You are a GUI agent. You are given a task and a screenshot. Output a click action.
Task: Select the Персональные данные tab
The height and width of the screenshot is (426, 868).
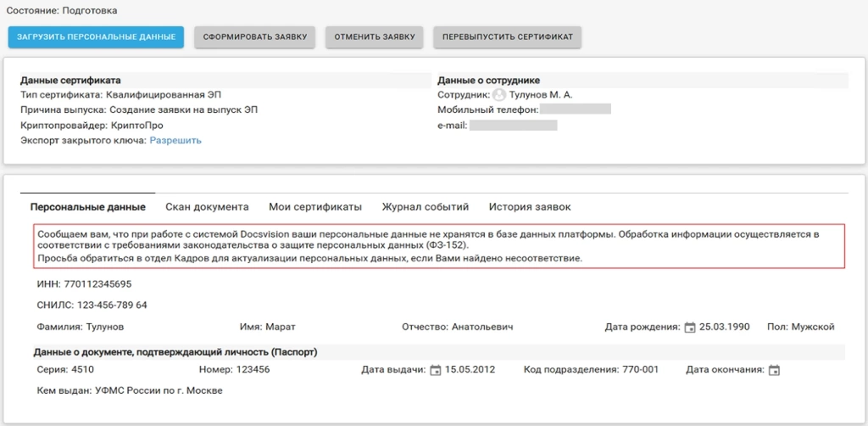pyautogui.click(x=87, y=206)
